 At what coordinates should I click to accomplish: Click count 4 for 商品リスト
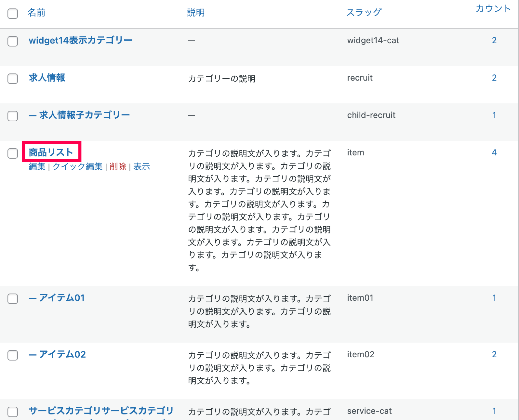(x=494, y=152)
